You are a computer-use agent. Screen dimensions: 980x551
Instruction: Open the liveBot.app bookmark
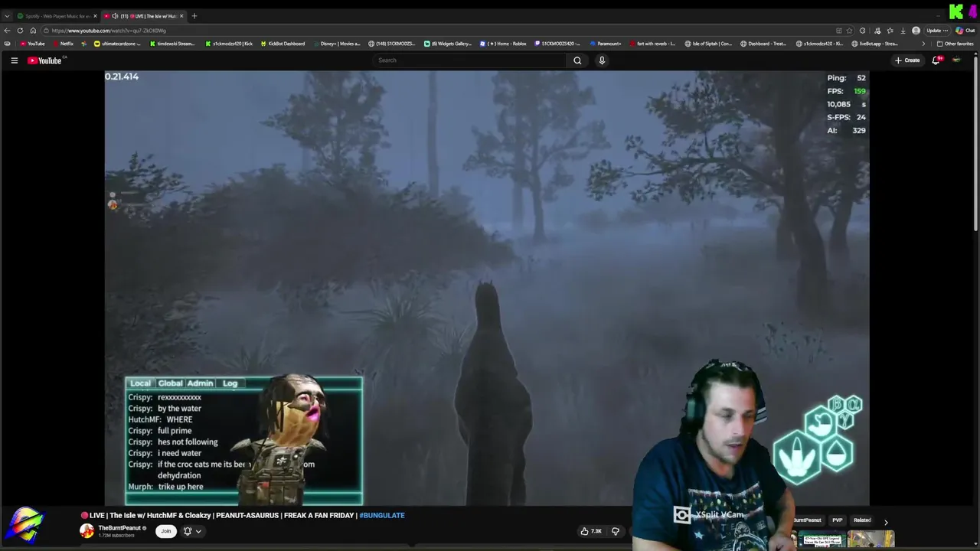point(875,44)
